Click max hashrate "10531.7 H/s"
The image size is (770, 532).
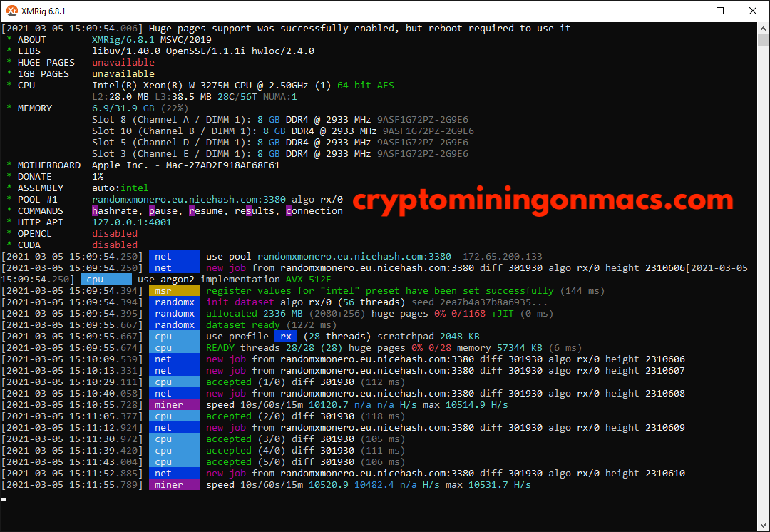499,485
